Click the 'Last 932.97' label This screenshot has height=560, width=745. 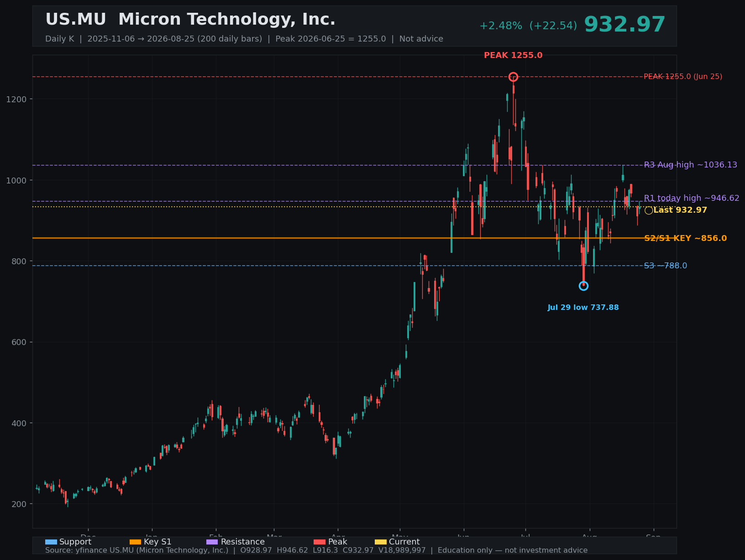[x=680, y=210]
